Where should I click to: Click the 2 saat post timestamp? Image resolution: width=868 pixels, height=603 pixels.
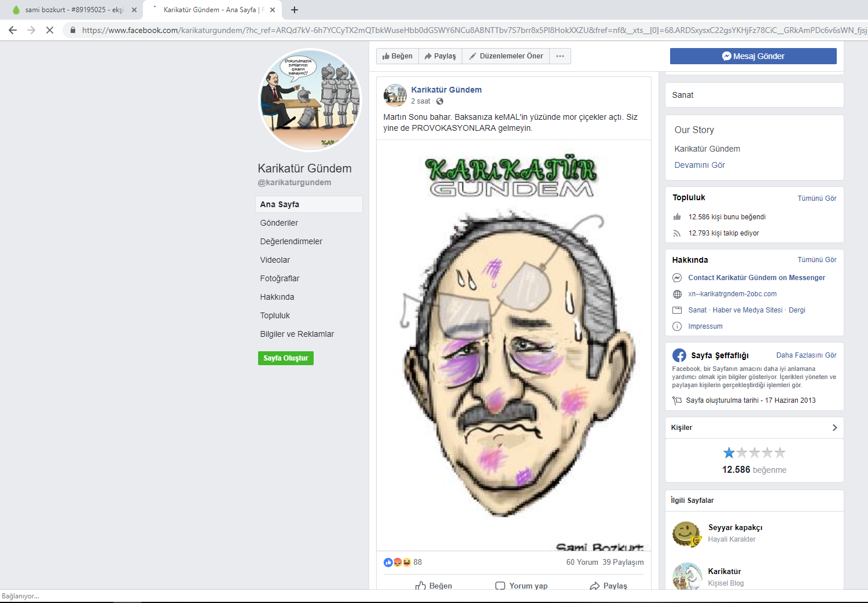[421, 101]
